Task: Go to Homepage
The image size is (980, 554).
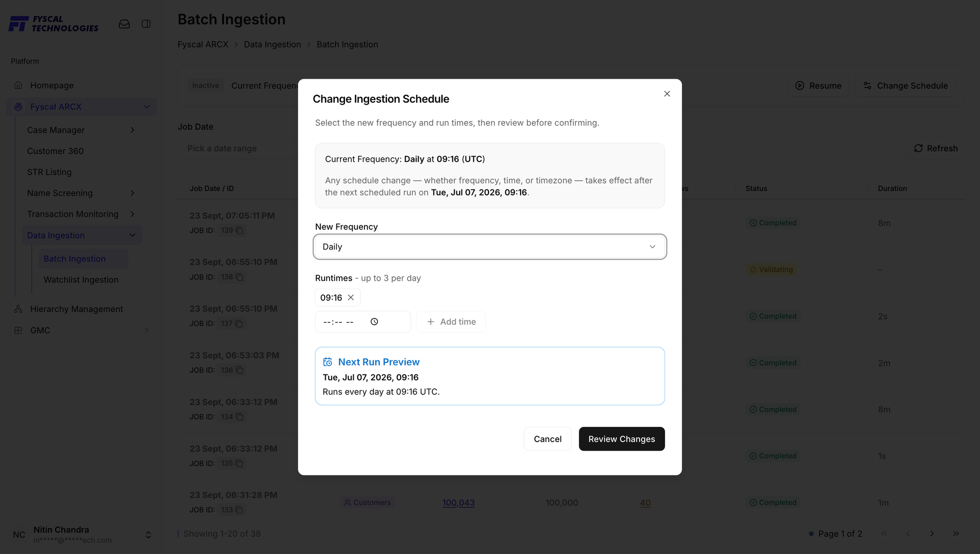Action: coord(52,85)
